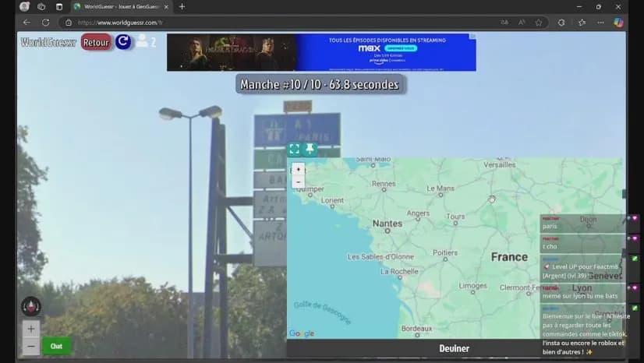Click the blue reload round icon
644x363 pixels.
coord(123,42)
